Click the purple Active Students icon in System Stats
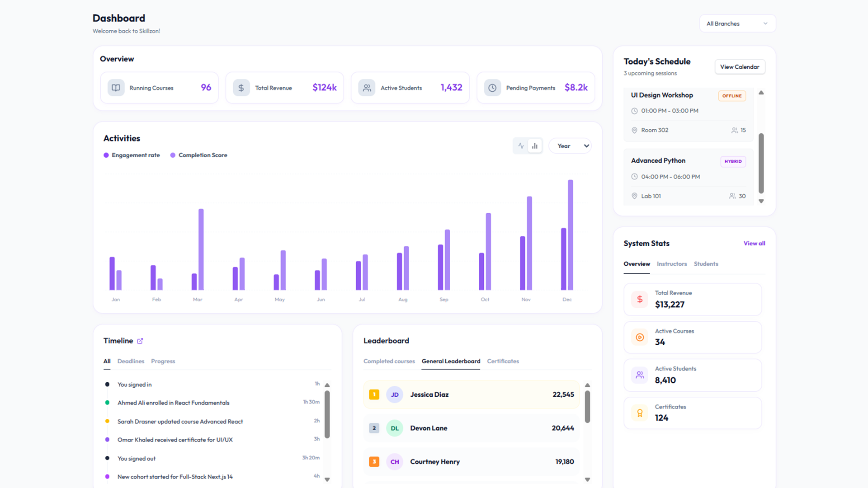The height and width of the screenshot is (488, 868). (x=640, y=375)
